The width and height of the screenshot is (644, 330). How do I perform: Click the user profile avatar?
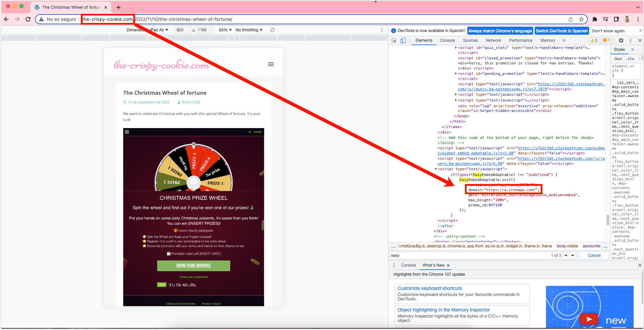tap(627, 19)
